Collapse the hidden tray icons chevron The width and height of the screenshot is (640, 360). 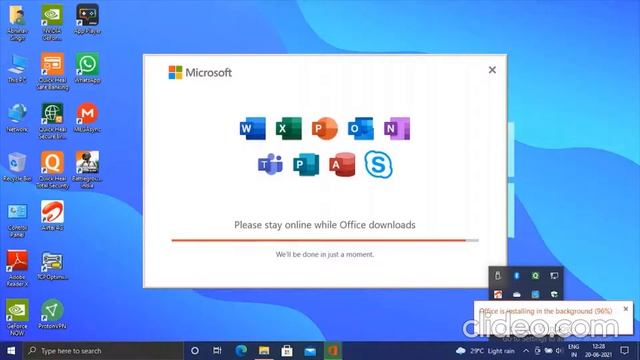point(526,351)
